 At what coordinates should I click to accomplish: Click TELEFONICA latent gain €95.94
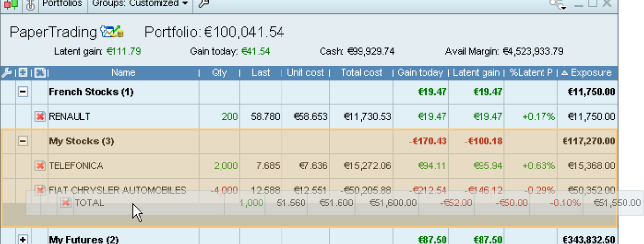pyautogui.click(x=488, y=166)
